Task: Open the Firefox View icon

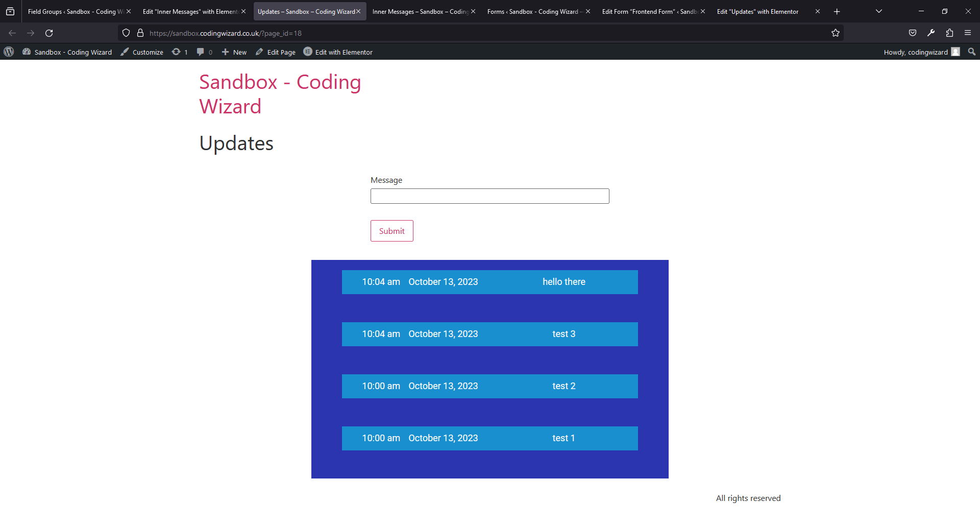Action: click(10, 11)
